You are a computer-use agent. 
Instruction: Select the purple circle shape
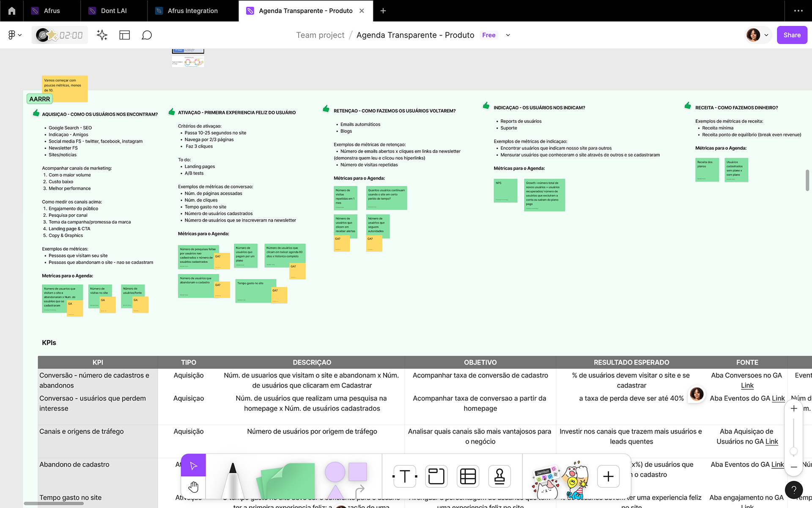pos(335,472)
